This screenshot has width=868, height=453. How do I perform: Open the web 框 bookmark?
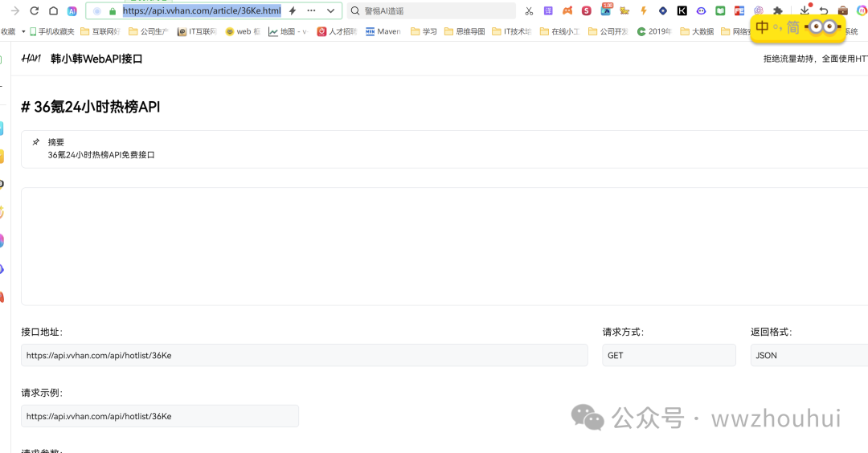tap(243, 31)
